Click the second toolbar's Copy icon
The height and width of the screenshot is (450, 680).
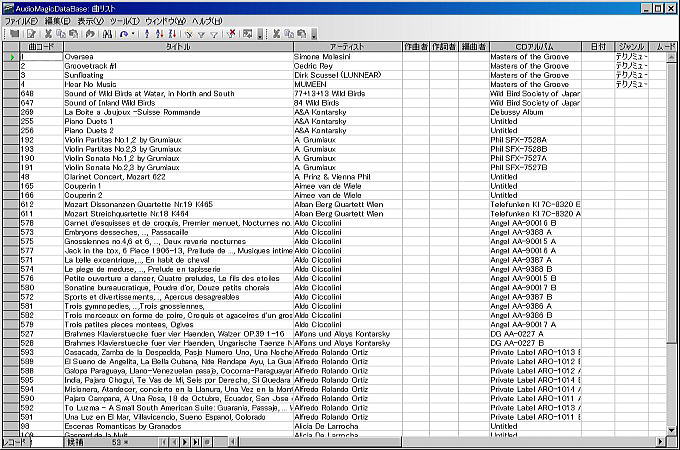(x=289, y=34)
